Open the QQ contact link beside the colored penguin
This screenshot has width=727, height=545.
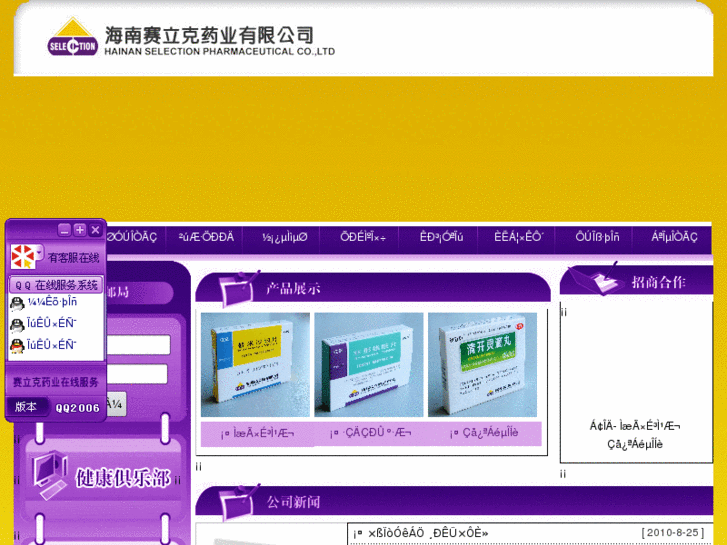click(51, 345)
